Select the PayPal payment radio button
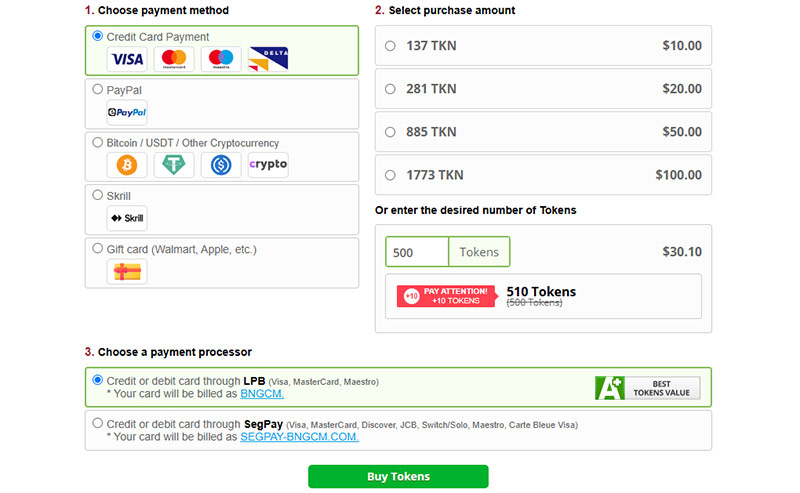 click(97, 89)
